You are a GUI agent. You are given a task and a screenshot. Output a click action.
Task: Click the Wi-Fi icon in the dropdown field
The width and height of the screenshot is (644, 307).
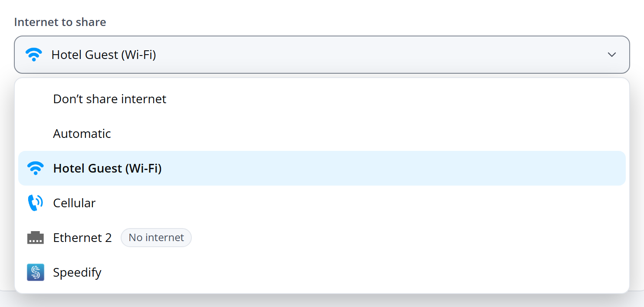(x=34, y=55)
